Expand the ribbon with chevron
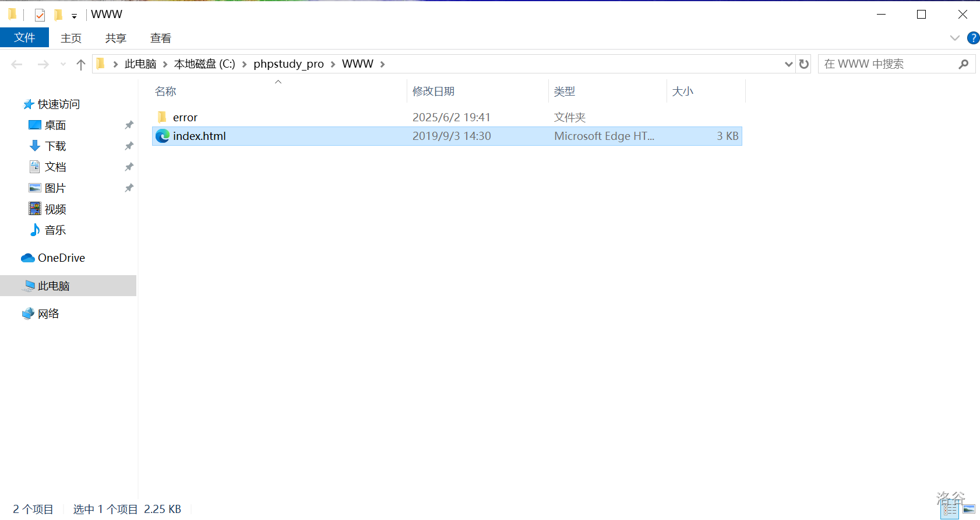The width and height of the screenshot is (980, 520). point(954,38)
